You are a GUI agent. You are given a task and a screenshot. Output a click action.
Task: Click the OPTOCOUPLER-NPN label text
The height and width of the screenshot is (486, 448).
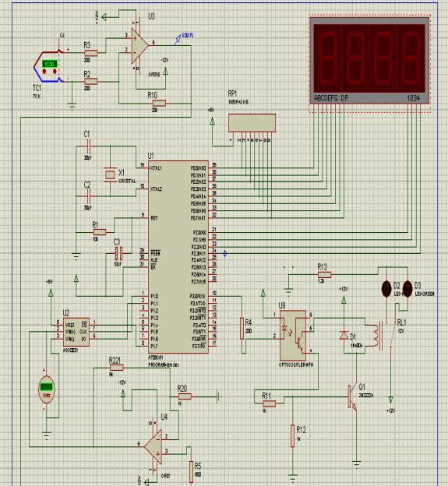click(296, 364)
